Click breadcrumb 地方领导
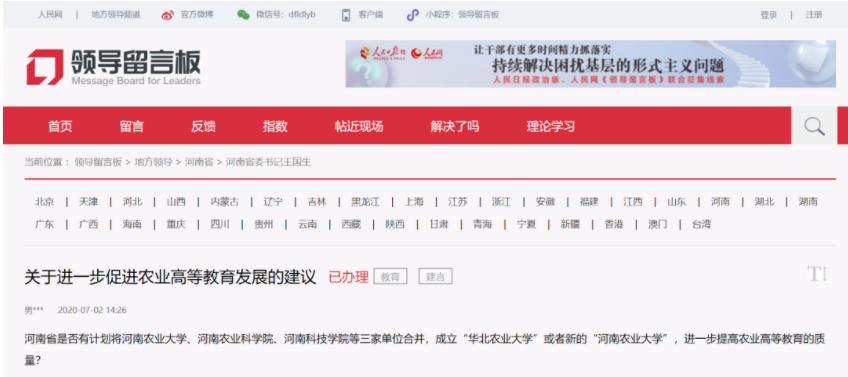The width and height of the screenshot is (848, 377). 153,162
